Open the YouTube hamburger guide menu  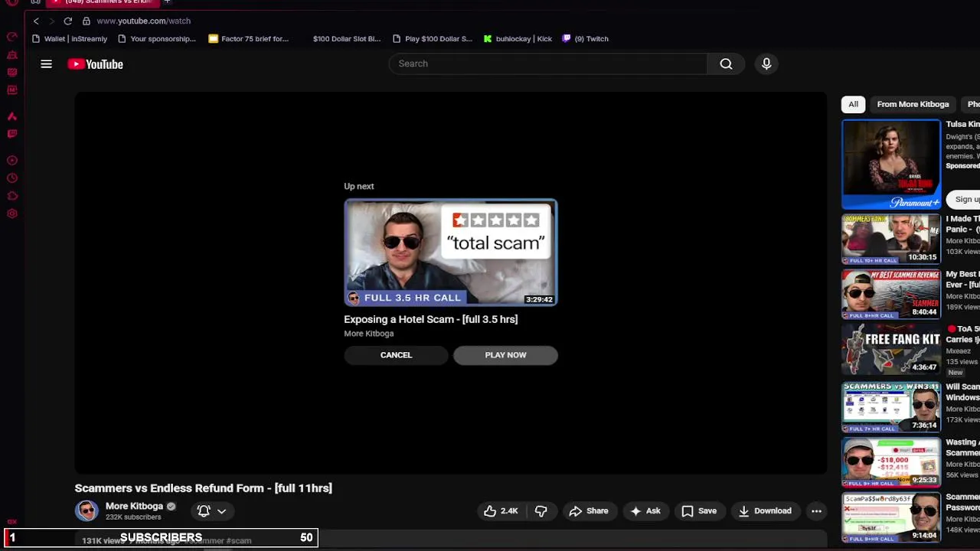[x=46, y=64]
